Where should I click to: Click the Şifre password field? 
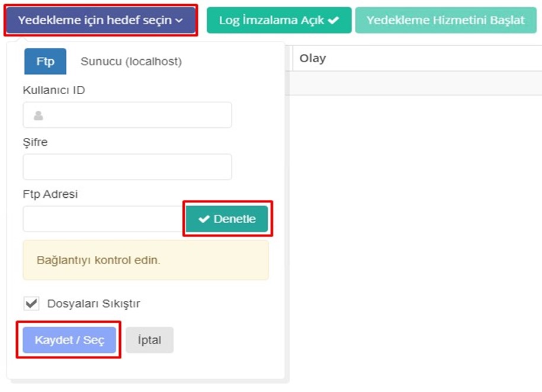[x=127, y=167]
